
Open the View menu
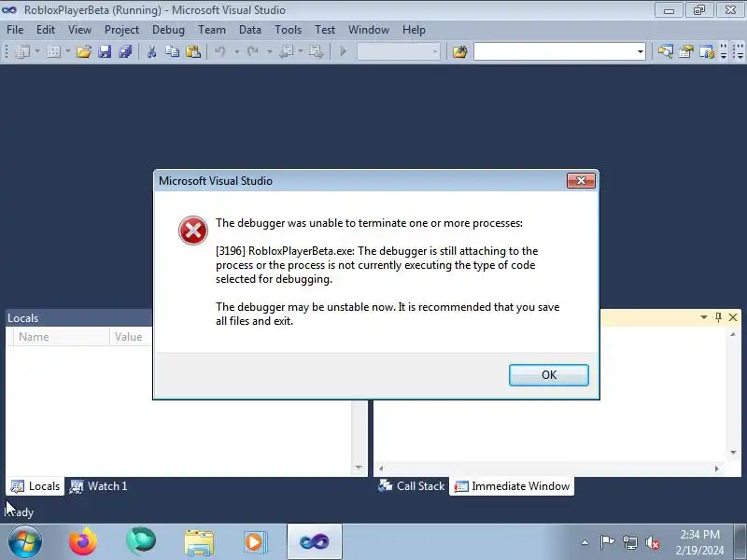(x=79, y=30)
